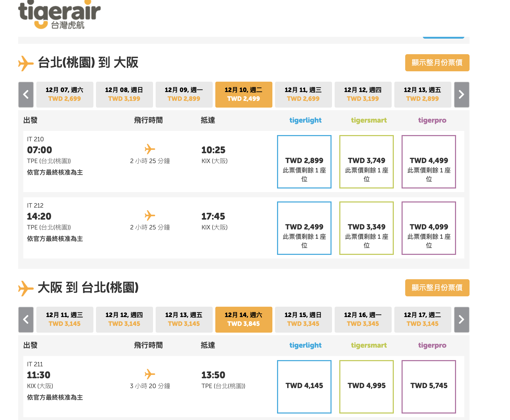The width and height of the screenshot is (510, 420).
Task: Click tigerlight column header in return table
Action: click(x=305, y=345)
